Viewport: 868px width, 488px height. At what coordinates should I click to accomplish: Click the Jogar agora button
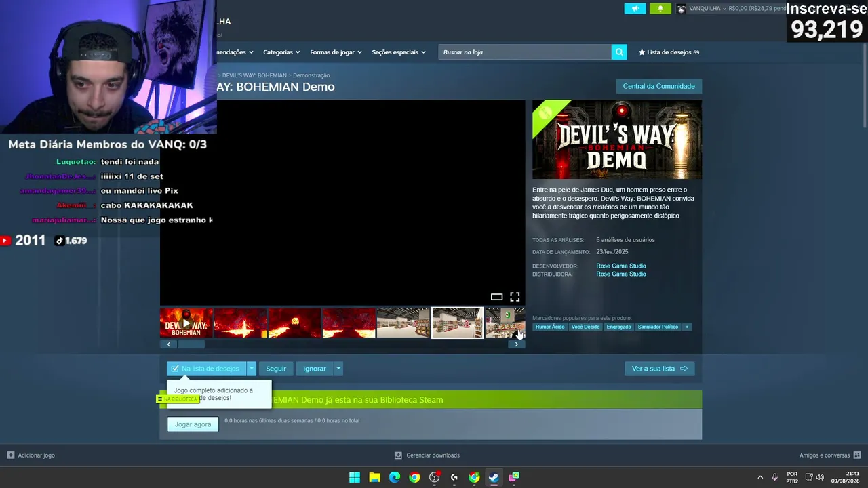click(193, 424)
